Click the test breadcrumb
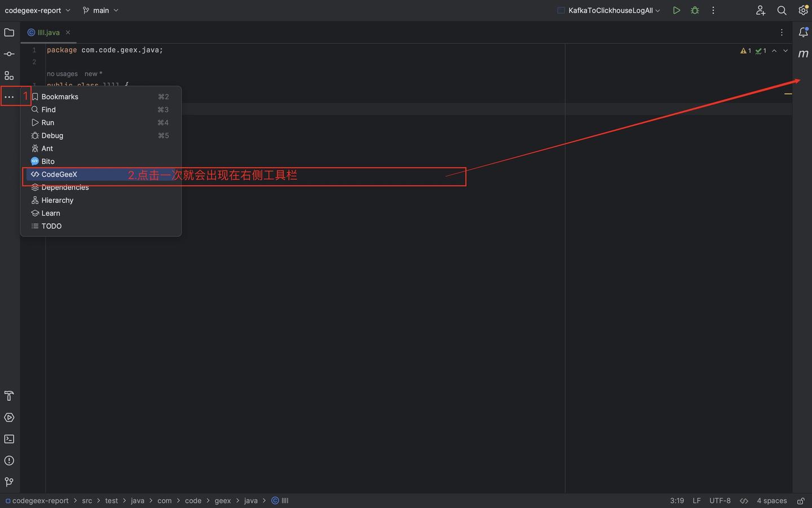The image size is (812, 508). [x=112, y=501]
